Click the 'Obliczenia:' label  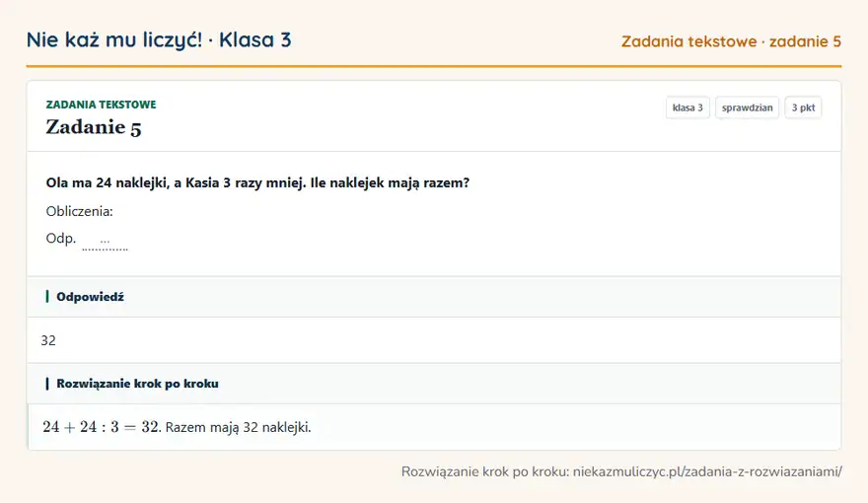pyautogui.click(x=79, y=211)
